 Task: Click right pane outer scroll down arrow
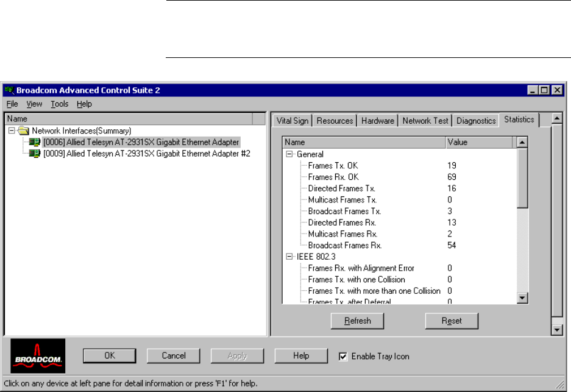[x=557, y=330]
